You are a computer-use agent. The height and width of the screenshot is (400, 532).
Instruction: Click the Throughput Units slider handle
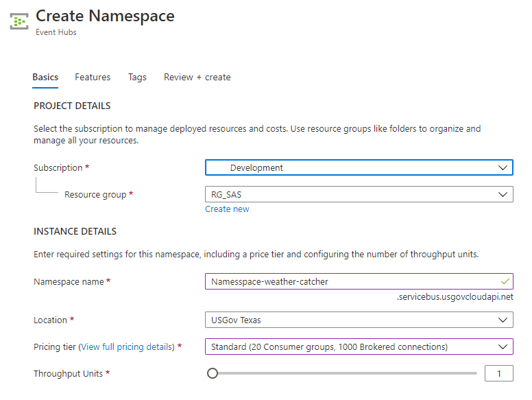213,373
